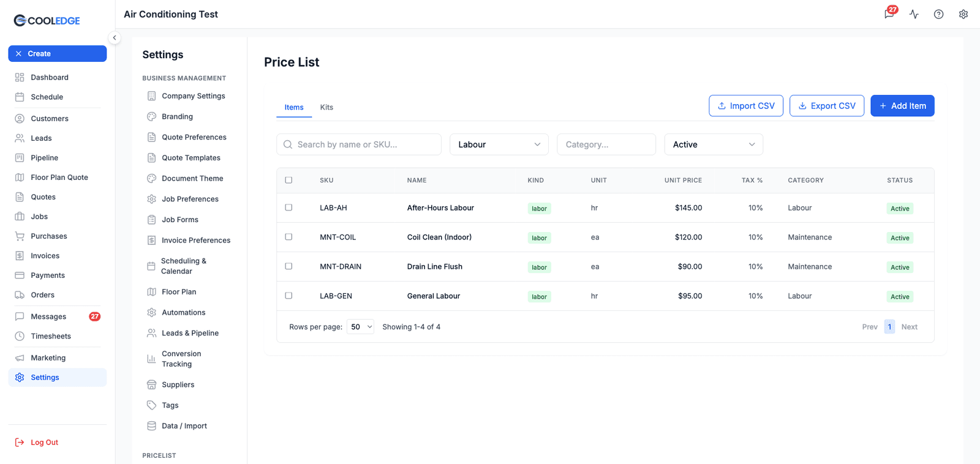This screenshot has height=464, width=980.
Task: Open Tags settings
Action: pyautogui.click(x=189, y=405)
